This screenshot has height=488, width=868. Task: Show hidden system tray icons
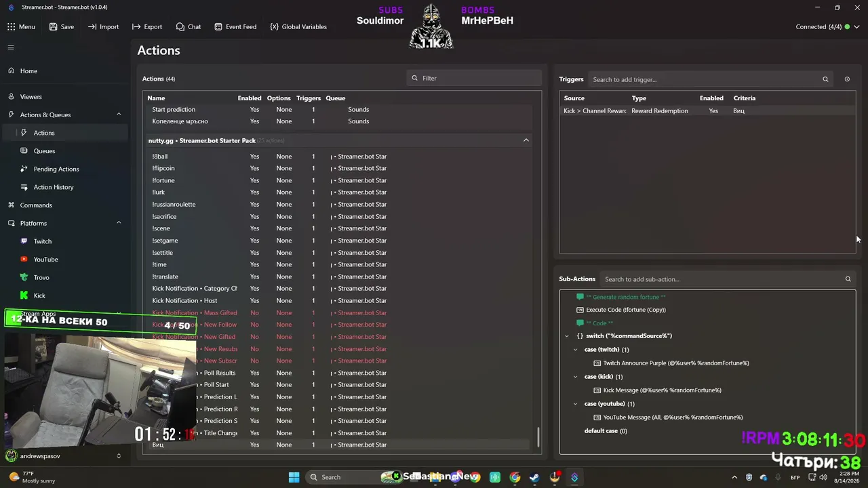(734, 477)
